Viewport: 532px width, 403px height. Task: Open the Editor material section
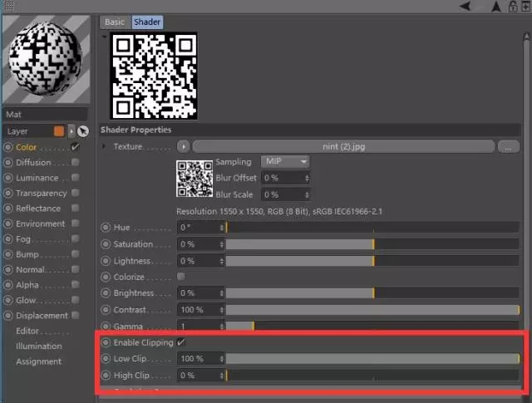coord(27,331)
